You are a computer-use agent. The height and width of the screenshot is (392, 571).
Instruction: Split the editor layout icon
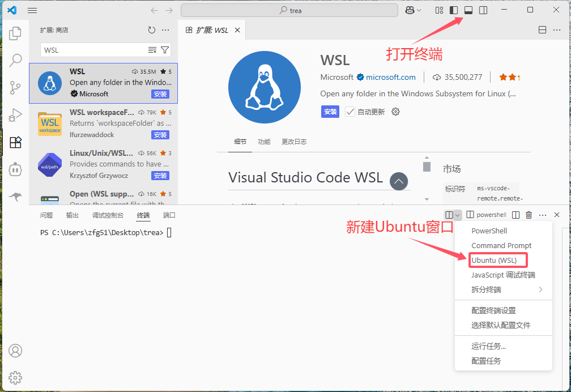(542, 30)
